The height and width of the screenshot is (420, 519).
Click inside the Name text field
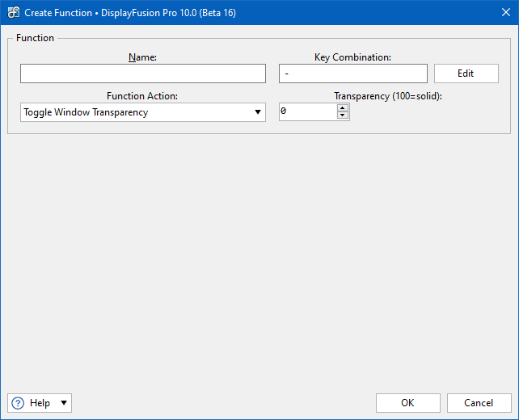pos(143,73)
